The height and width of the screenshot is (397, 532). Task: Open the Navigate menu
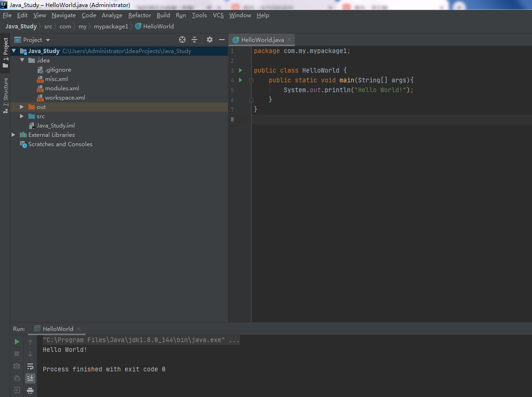[64, 15]
